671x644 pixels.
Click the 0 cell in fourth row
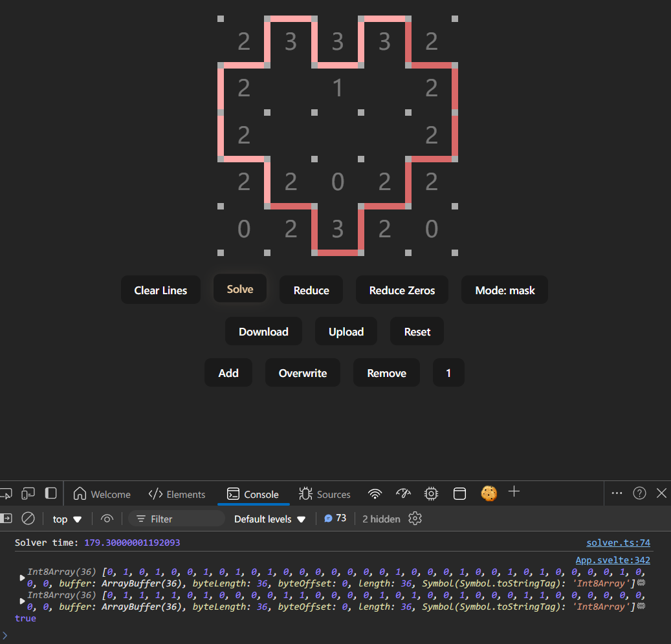point(337,182)
